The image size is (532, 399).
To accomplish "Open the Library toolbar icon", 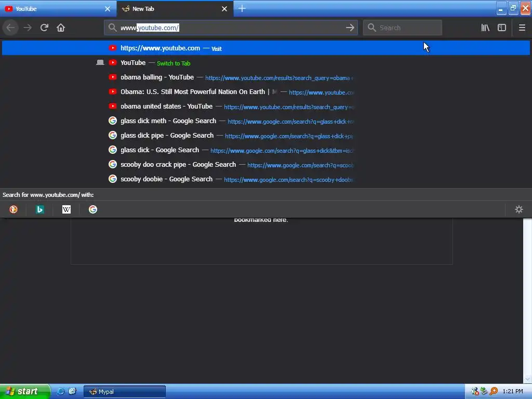I will tap(485, 28).
